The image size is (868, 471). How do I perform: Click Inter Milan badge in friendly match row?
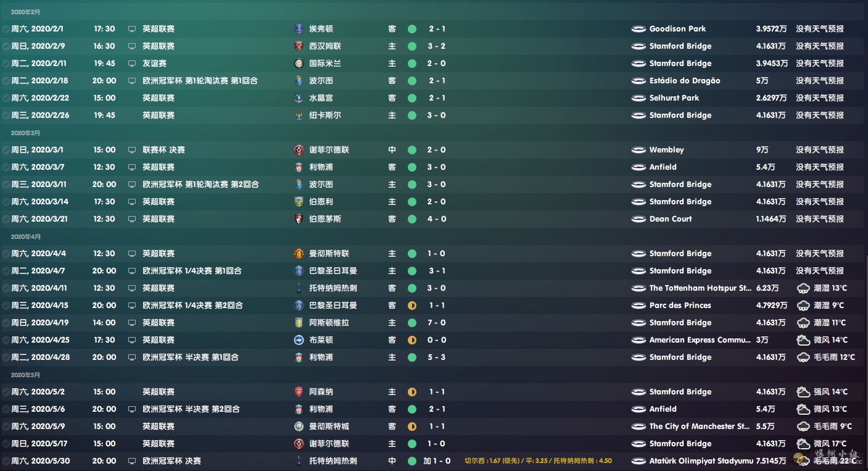click(x=299, y=63)
